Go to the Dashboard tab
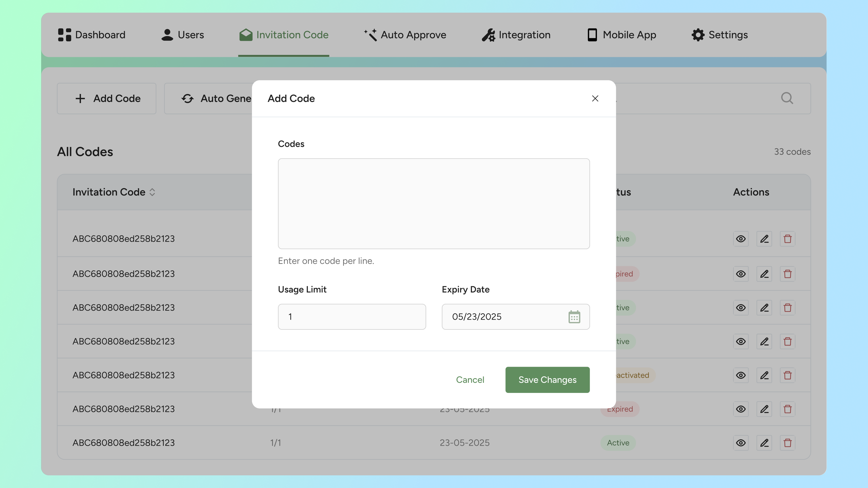 pyautogui.click(x=92, y=35)
